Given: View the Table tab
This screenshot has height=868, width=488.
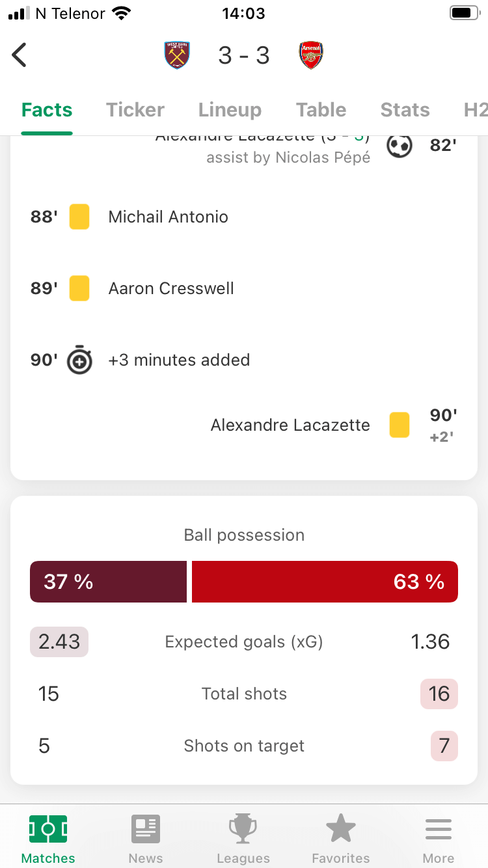Looking at the screenshot, I should pos(321,109).
